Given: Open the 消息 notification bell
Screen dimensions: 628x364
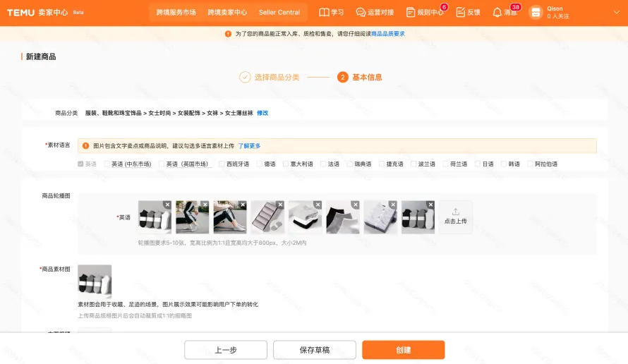Looking at the screenshot, I should pos(497,13).
